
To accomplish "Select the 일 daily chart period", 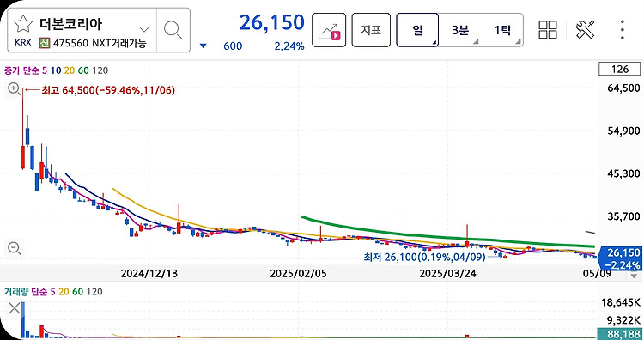I will (417, 30).
